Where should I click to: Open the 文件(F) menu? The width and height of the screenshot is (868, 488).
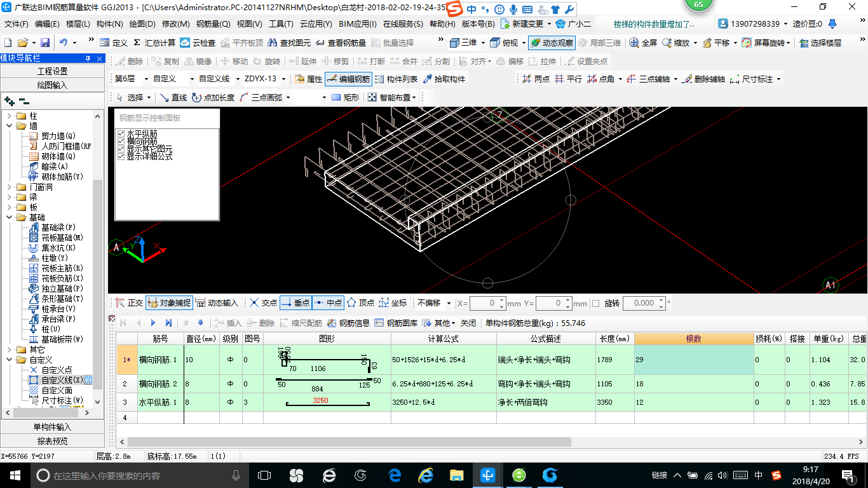click(x=17, y=24)
